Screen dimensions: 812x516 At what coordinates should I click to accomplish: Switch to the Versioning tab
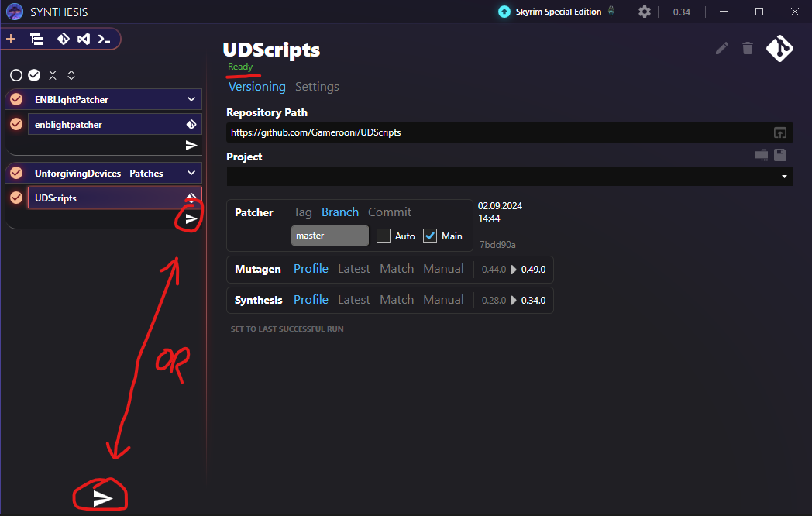[257, 87]
